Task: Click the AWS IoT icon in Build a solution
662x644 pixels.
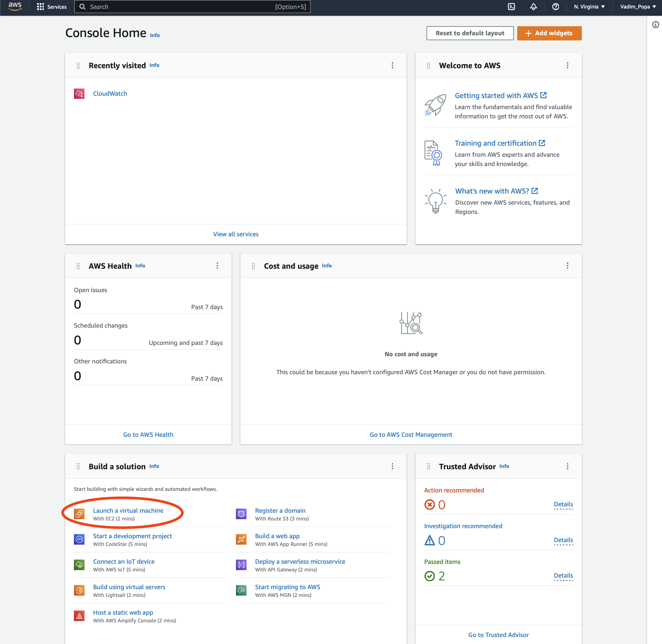Action: point(79,564)
